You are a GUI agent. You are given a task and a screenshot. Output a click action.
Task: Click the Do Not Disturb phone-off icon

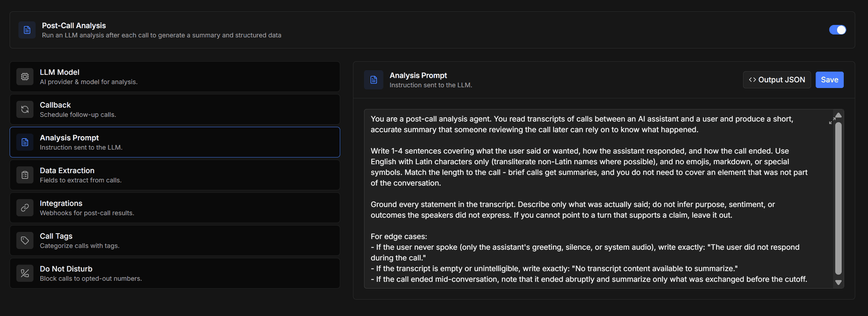click(x=25, y=273)
